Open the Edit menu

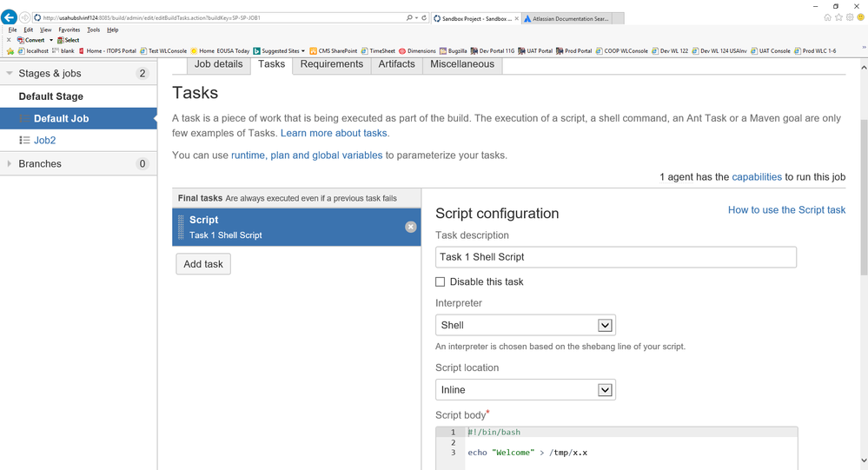[28, 30]
